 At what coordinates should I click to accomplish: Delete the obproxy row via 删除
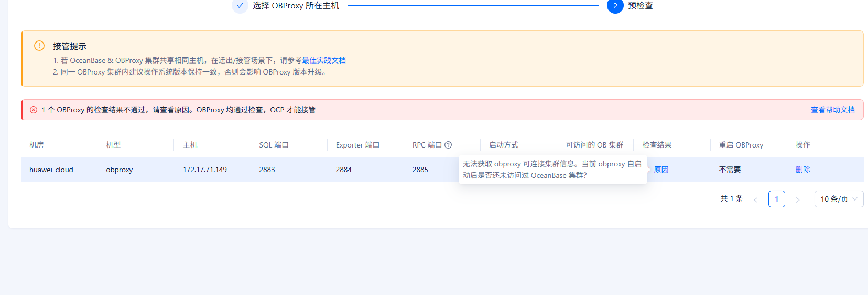pyautogui.click(x=802, y=170)
